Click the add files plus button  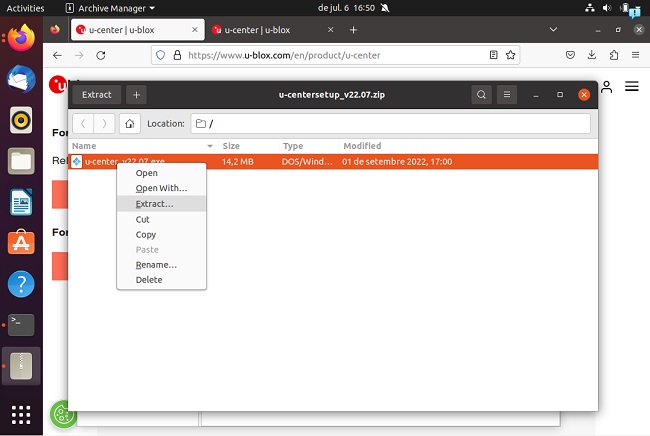point(137,95)
